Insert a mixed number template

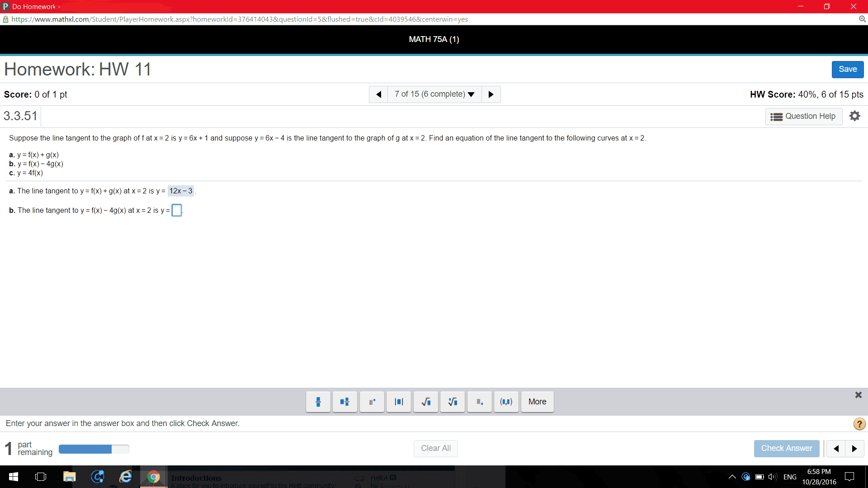(x=345, y=402)
